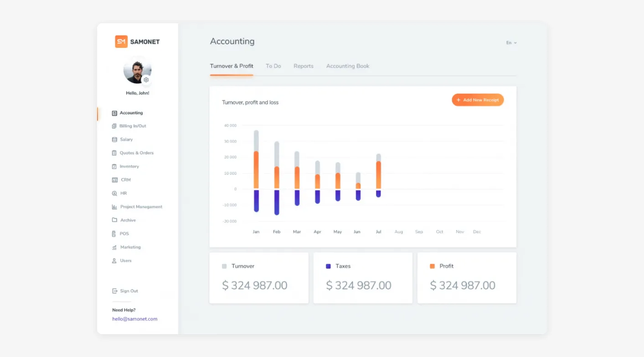Click the Project Management chart icon
Image resolution: width=644 pixels, height=357 pixels.
(114, 207)
